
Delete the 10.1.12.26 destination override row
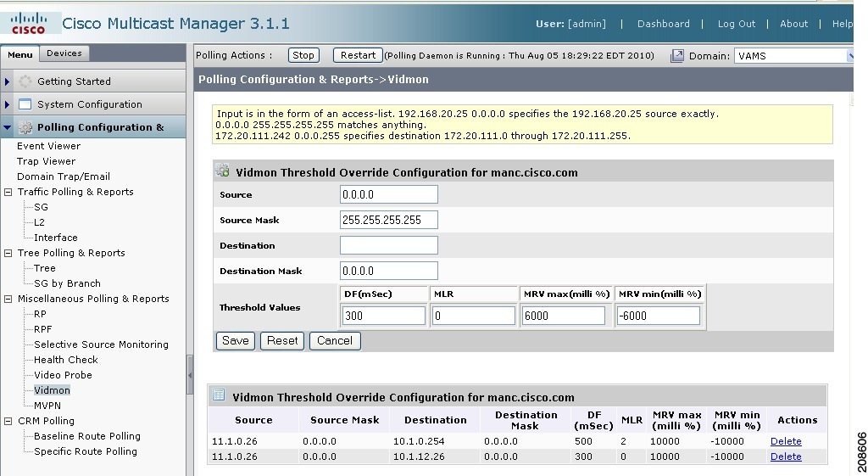[x=786, y=456]
